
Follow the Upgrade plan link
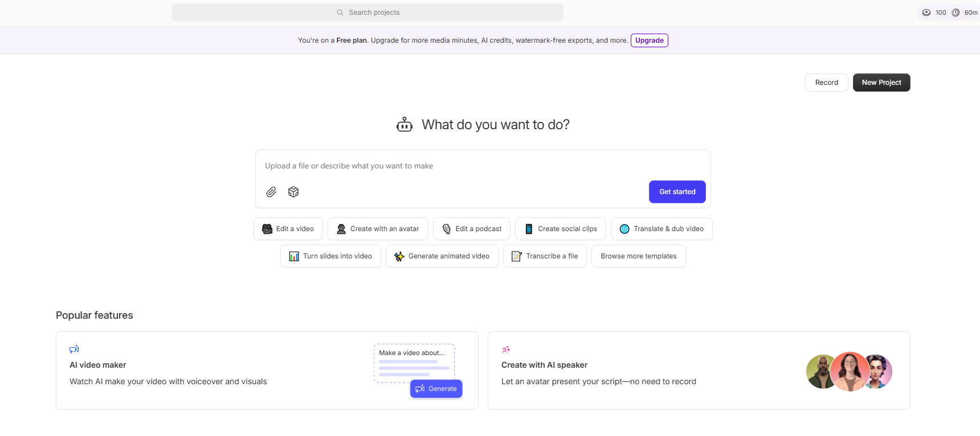click(650, 40)
